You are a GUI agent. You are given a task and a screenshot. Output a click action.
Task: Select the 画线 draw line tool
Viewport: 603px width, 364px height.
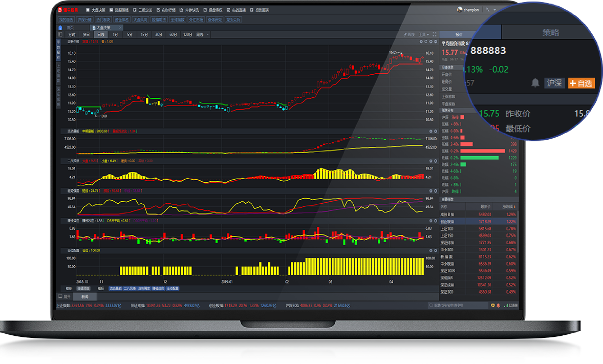tap(410, 35)
